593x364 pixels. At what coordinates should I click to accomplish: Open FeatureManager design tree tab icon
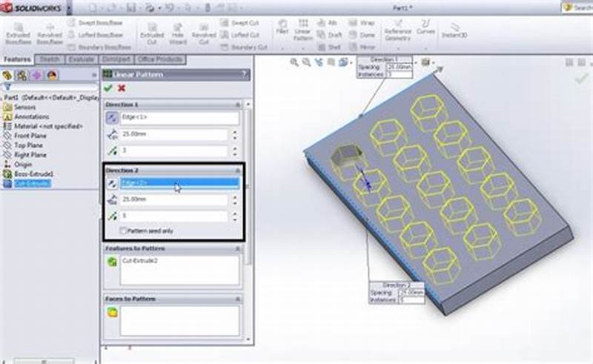click(x=7, y=76)
